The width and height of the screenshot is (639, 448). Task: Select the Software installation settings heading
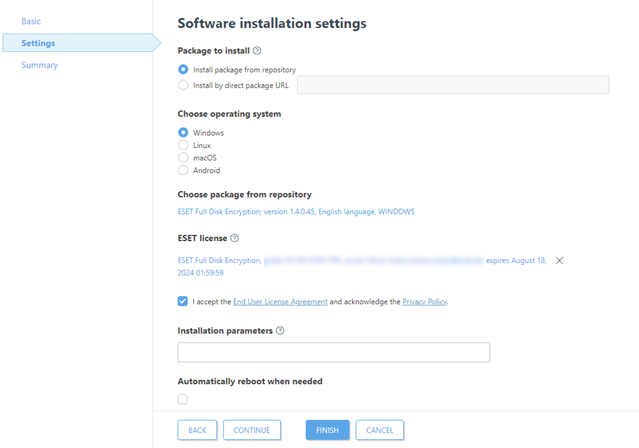[x=272, y=23]
